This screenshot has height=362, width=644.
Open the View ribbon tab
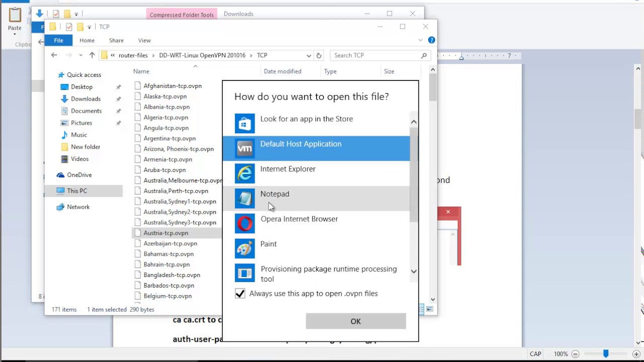[x=144, y=40]
